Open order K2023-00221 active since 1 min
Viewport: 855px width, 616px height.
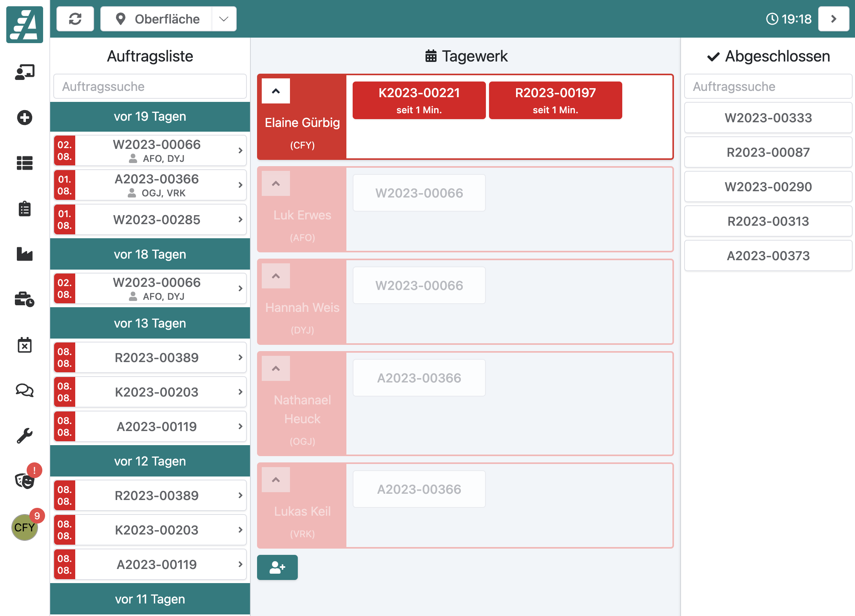pos(419,100)
